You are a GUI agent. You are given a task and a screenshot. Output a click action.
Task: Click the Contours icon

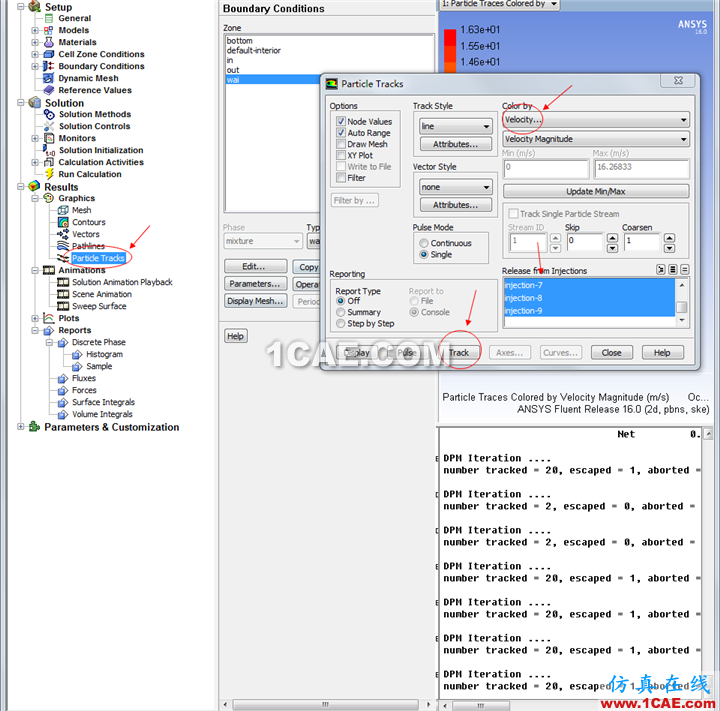63,222
